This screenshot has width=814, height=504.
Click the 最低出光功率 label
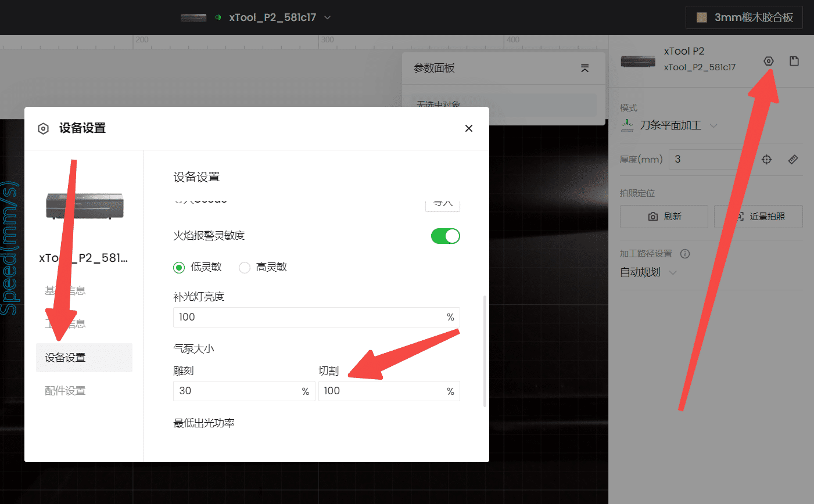[204, 423]
